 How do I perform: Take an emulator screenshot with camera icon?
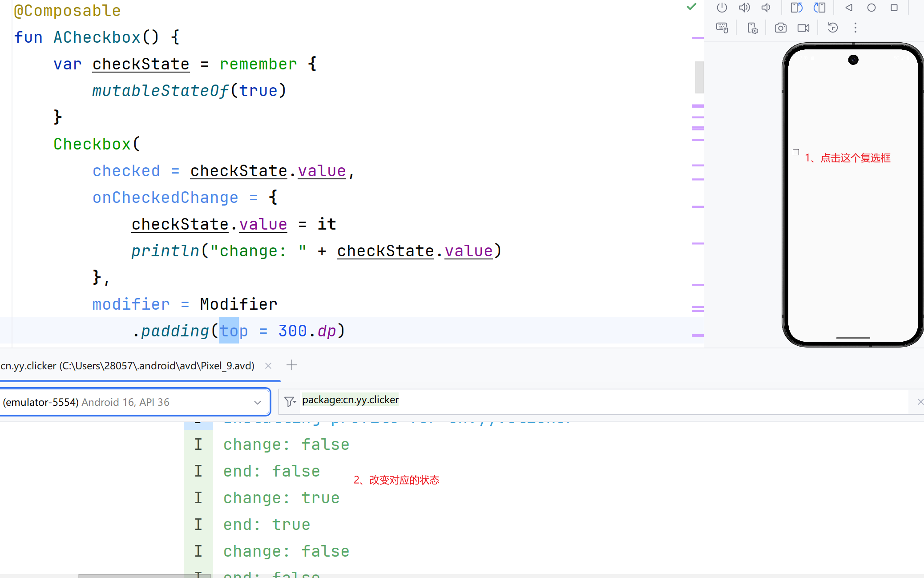point(780,28)
